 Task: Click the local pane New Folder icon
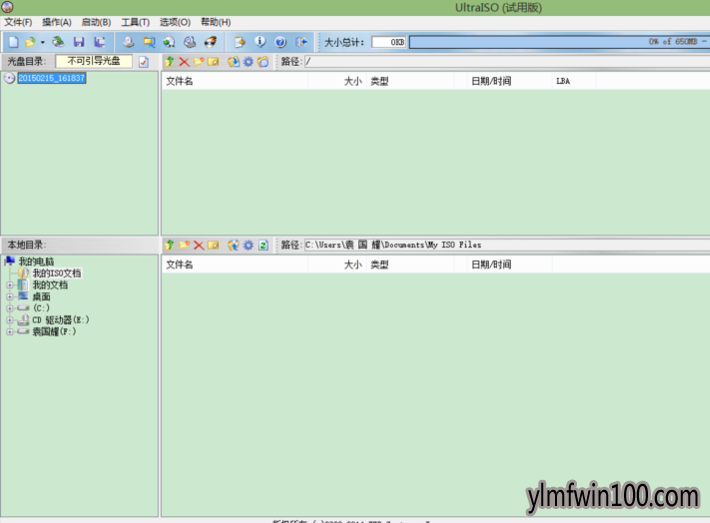coord(184,245)
